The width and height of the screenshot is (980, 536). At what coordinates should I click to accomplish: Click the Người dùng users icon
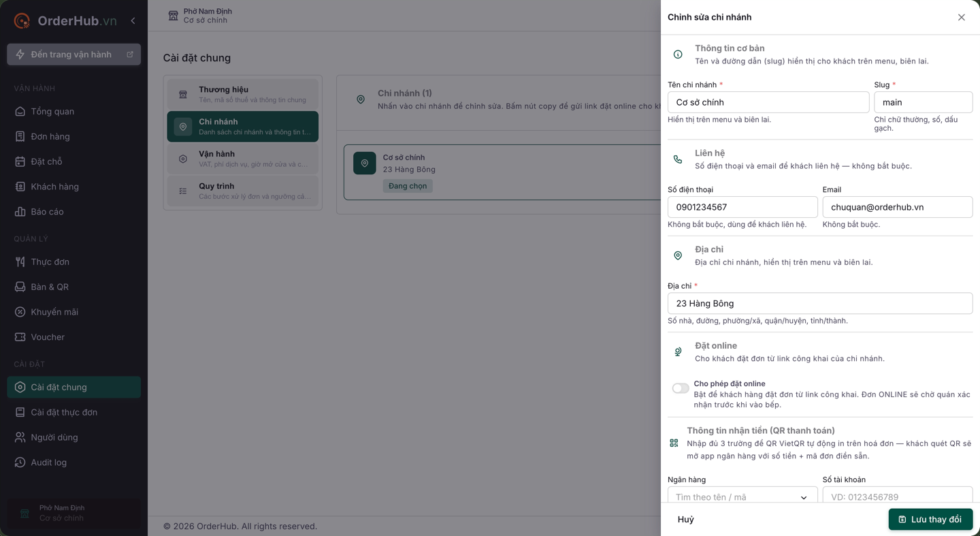point(20,437)
